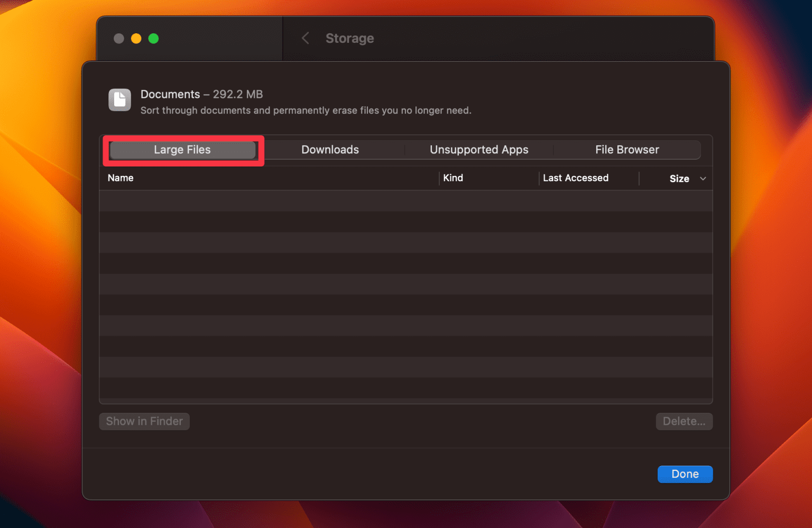Sort files by Last Accessed

(576, 178)
